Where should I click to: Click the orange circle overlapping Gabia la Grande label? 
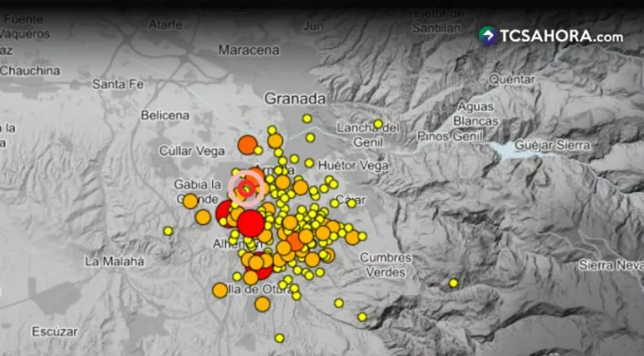point(191,202)
